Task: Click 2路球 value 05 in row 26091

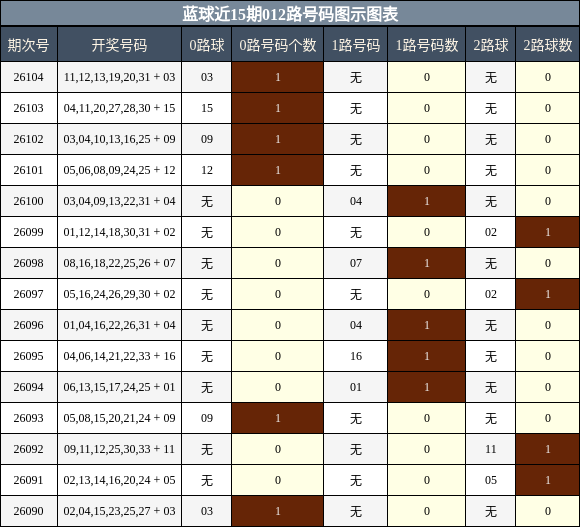Action: 491,480
